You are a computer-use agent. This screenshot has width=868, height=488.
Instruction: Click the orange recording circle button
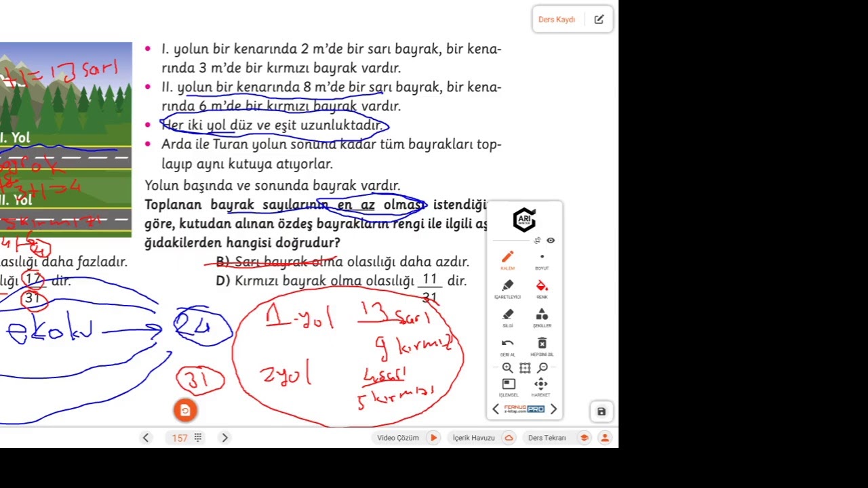[x=185, y=410]
